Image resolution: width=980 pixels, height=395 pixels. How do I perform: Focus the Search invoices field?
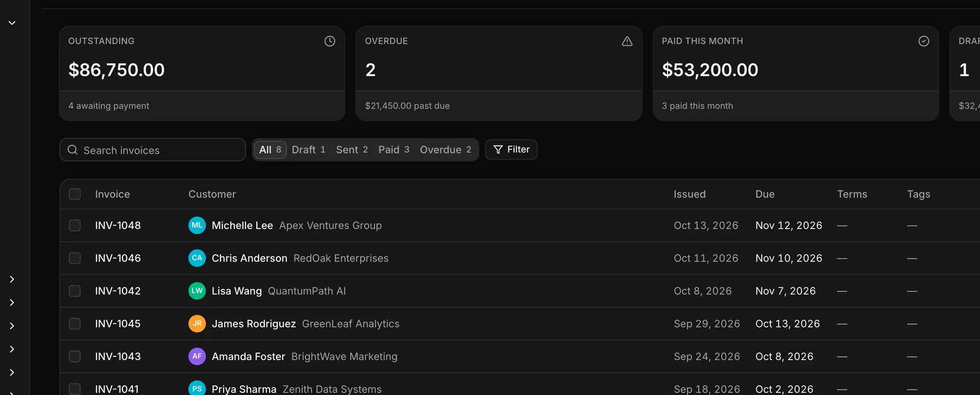pos(152,150)
